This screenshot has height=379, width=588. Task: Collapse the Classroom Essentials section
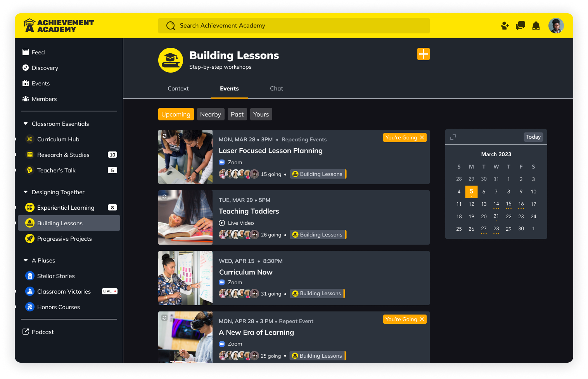click(x=26, y=123)
